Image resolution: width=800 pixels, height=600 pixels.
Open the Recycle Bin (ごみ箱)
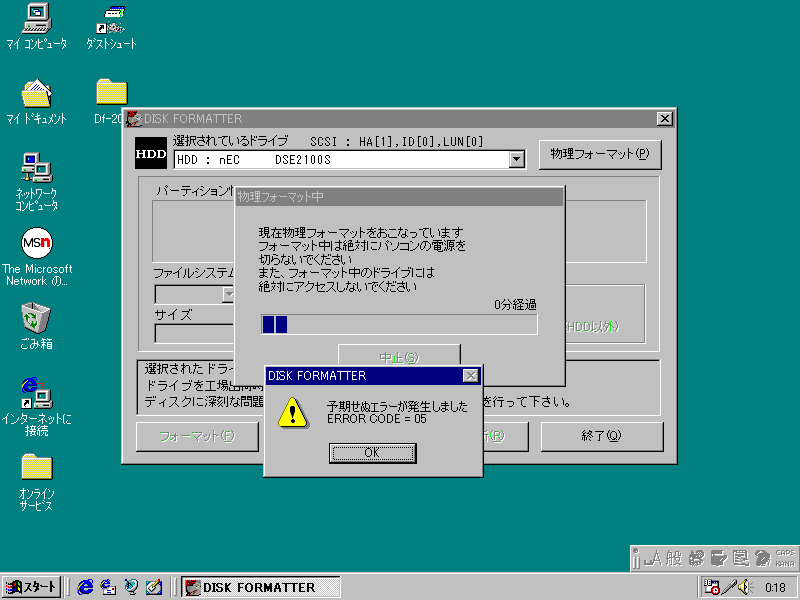(x=36, y=318)
